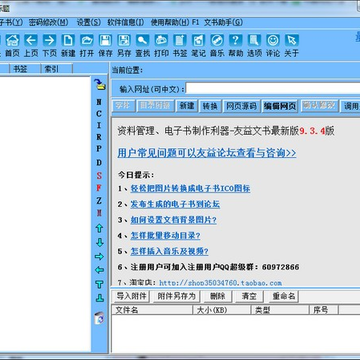
Task: View source with 网页源码 button
Action: [241, 106]
